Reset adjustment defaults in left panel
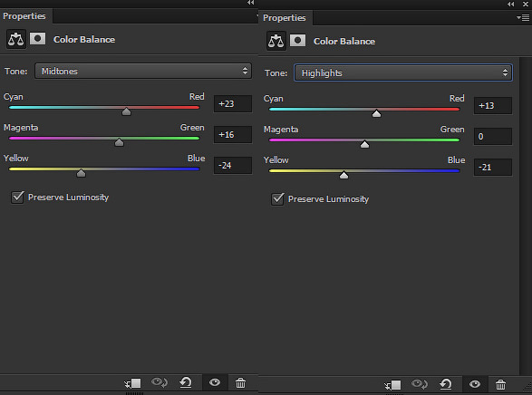 coord(186,383)
